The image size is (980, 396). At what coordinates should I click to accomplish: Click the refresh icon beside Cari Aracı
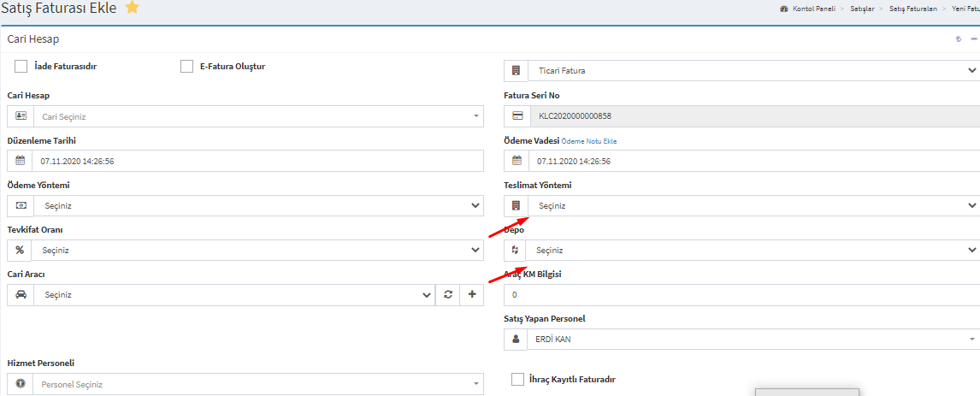click(x=447, y=295)
